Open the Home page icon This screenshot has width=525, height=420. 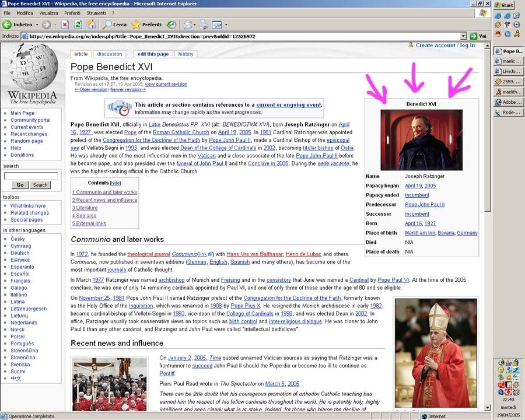(x=91, y=24)
